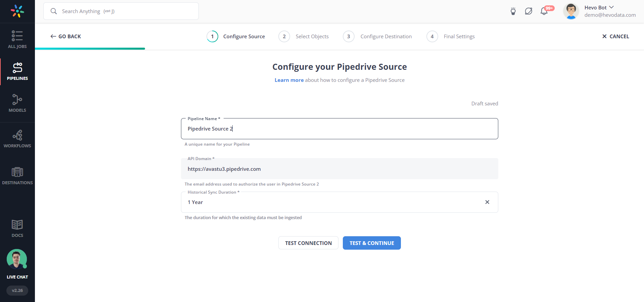The image size is (644, 302).
Task: Focus the Search Anything field
Action: point(121,11)
